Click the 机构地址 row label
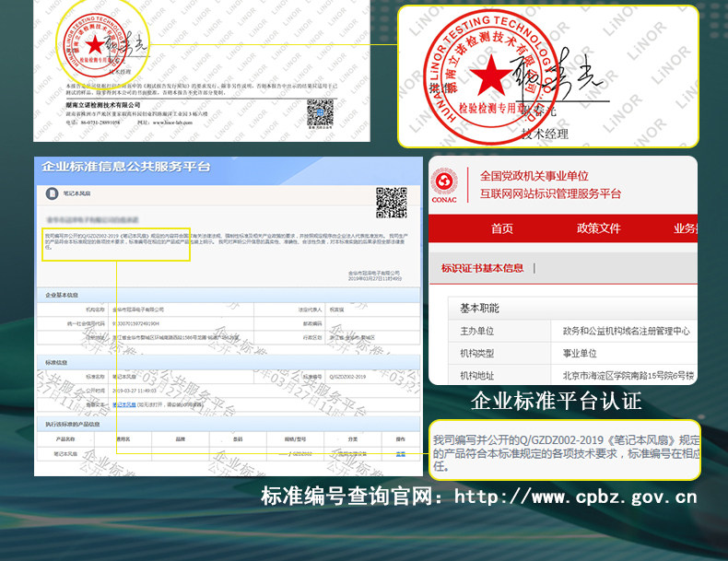 (x=476, y=376)
